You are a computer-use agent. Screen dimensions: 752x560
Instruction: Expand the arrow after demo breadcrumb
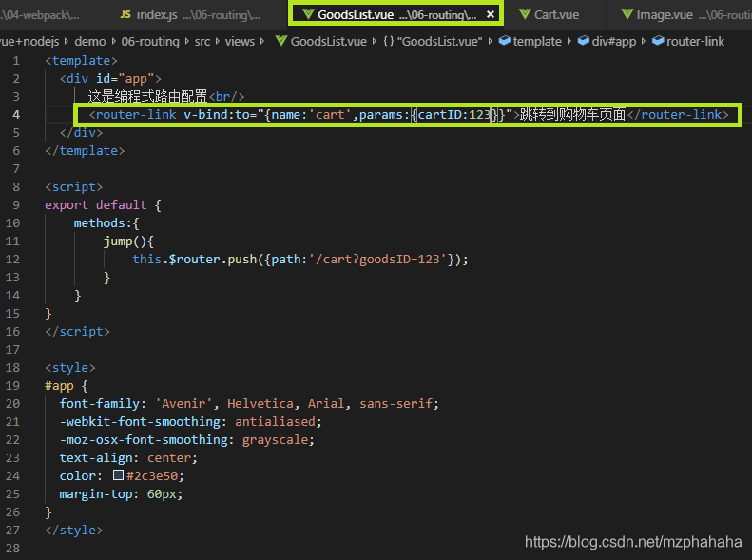(114, 42)
